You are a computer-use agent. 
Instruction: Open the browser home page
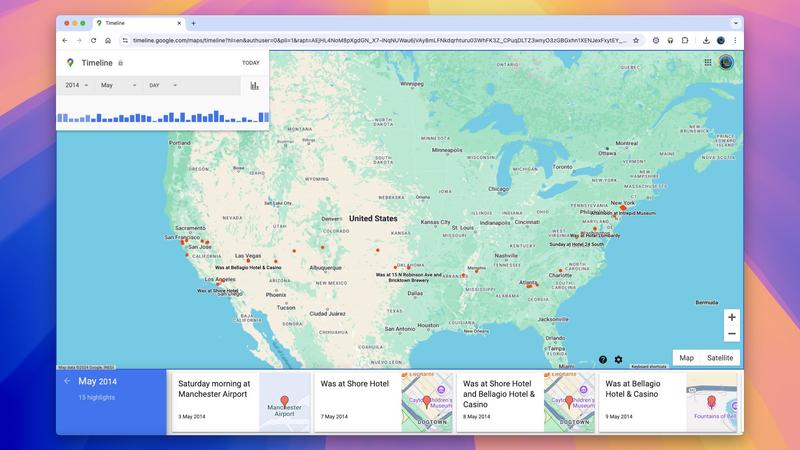108,40
